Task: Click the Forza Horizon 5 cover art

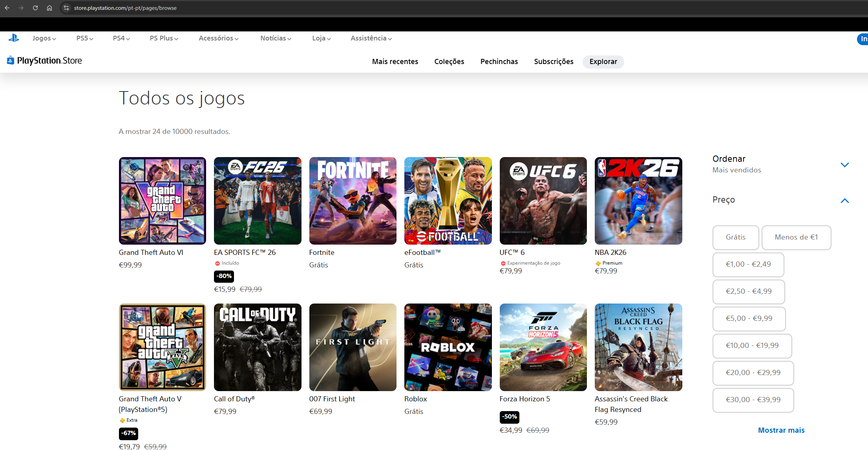Action: pyautogui.click(x=543, y=347)
